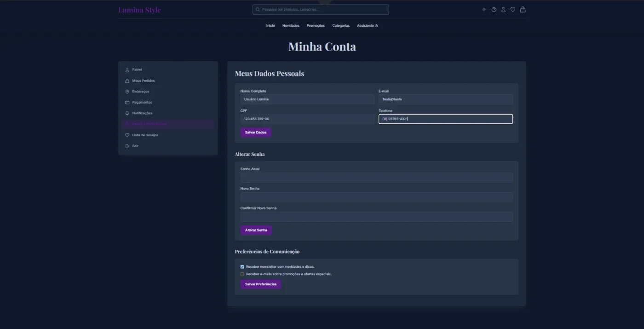Open the user account icon in header

[x=503, y=10]
